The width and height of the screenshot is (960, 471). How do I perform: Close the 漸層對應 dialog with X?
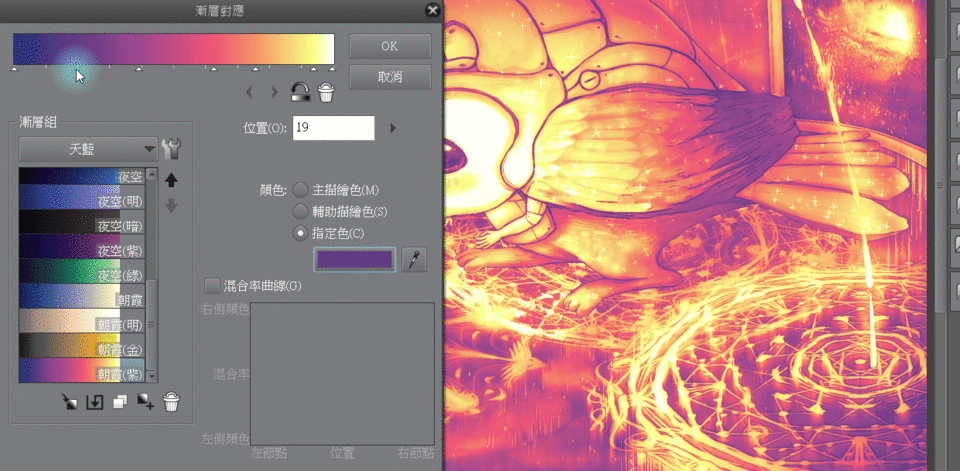coord(433,10)
